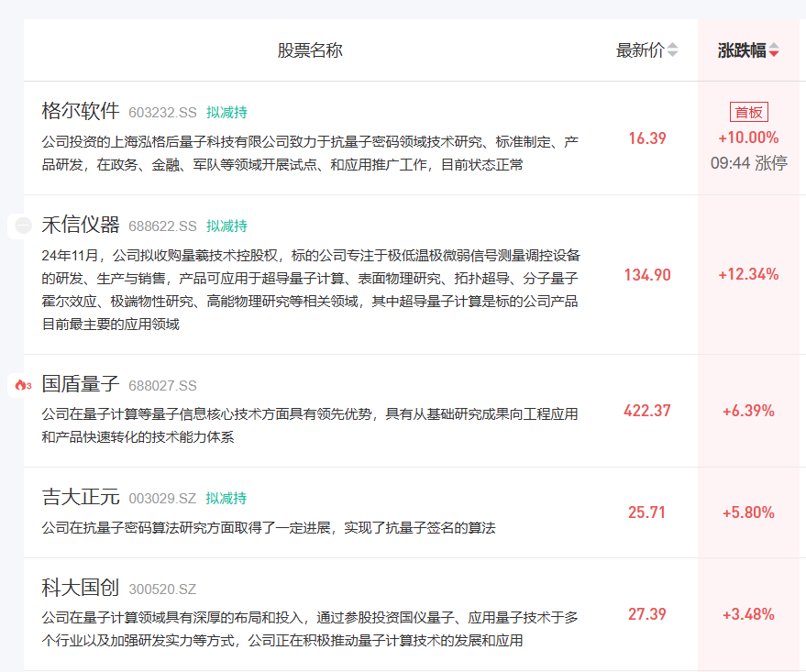
Task: Click the 科大国创 stock name
Action: tap(81, 589)
